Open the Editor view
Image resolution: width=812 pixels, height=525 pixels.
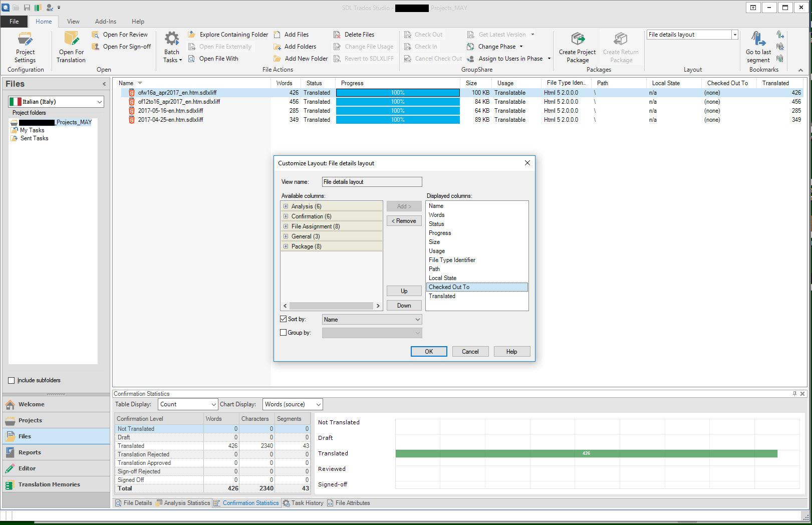pyautogui.click(x=56, y=468)
